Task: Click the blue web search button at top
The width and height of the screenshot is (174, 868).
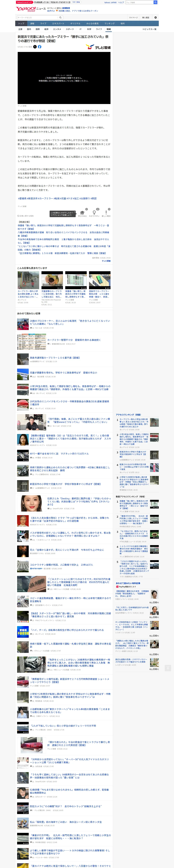Action: tap(155, 2)
